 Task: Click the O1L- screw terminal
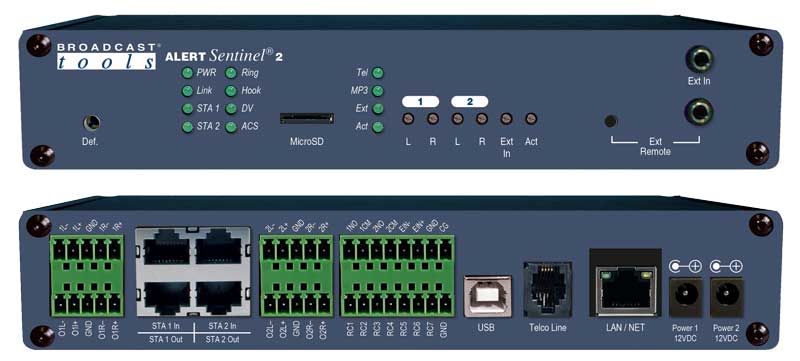tap(59, 304)
